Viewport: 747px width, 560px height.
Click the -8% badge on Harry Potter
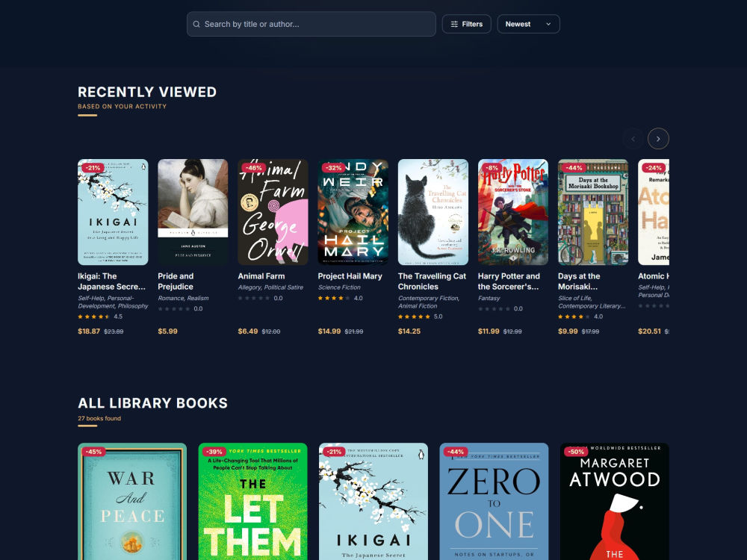(492, 167)
